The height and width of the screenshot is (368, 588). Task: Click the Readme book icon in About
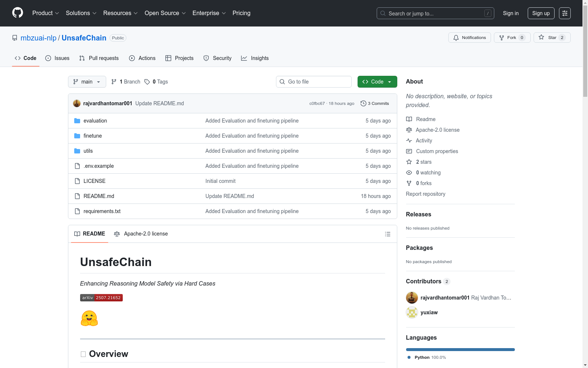409,119
